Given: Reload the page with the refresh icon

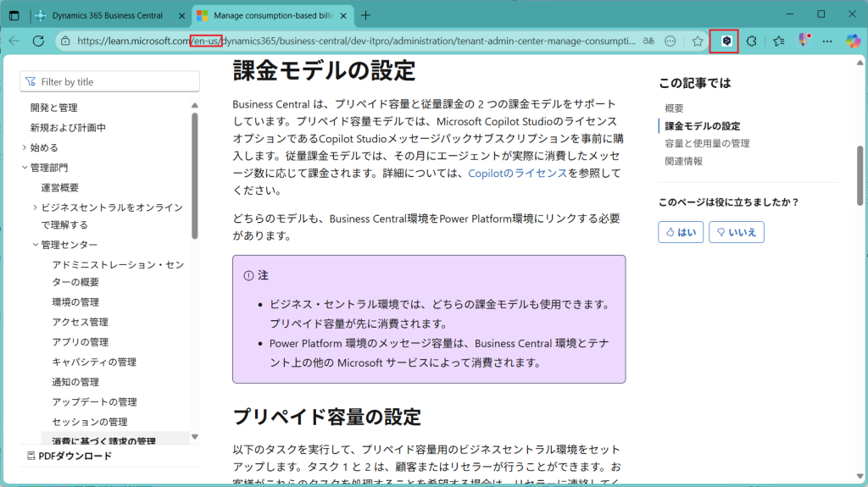Looking at the screenshot, I should point(38,41).
